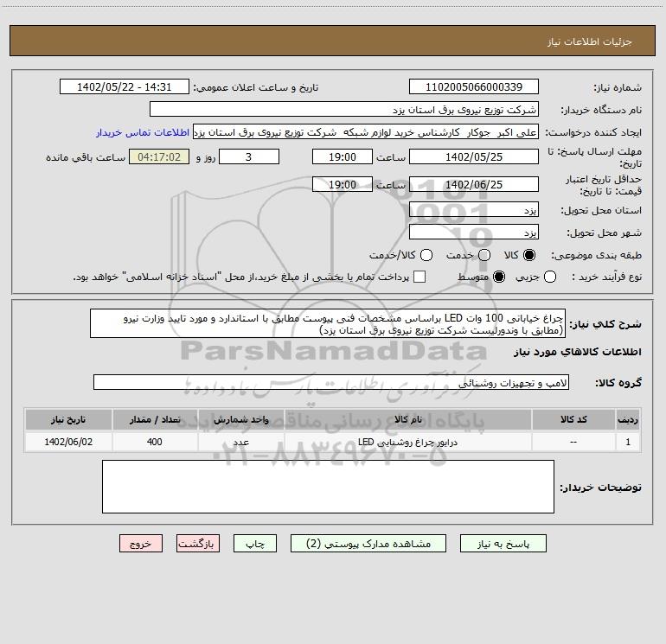Click the توضیحات خریدار text area
Viewport: 666px width, 644px height.
(328, 487)
